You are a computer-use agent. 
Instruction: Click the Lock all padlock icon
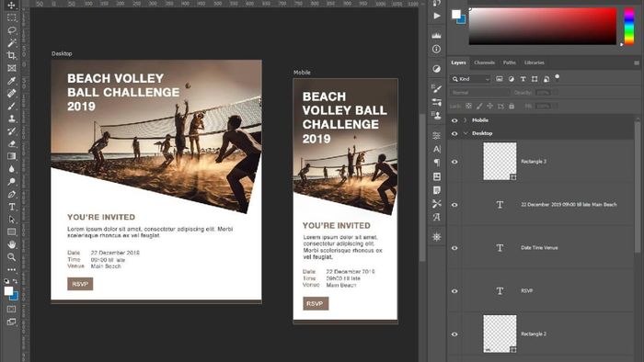tap(512, 107)
